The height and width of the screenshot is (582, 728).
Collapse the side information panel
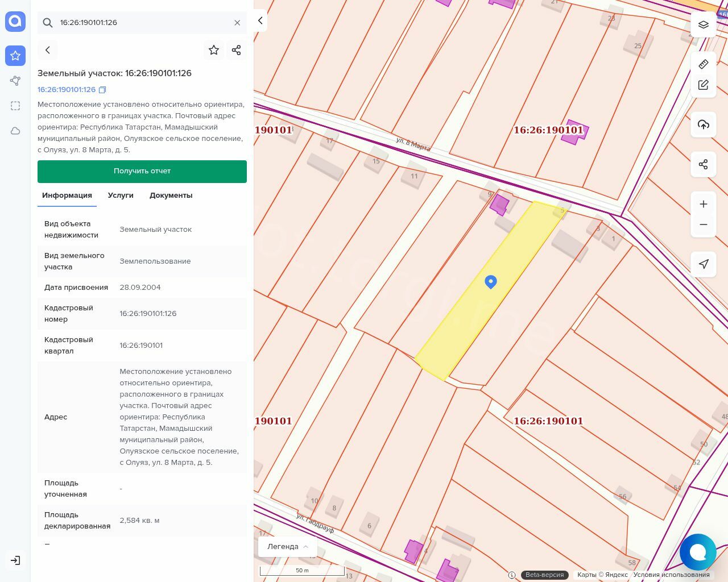[260, 20]
